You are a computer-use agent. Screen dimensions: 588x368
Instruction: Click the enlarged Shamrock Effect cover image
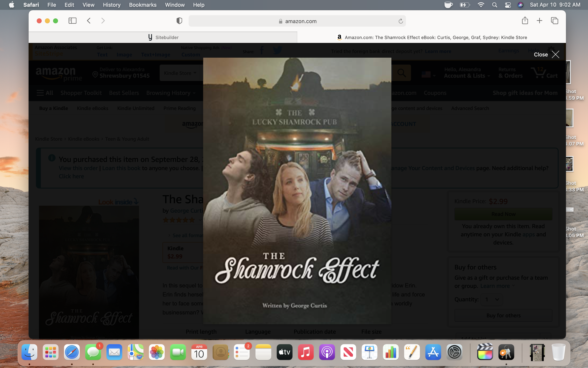point(297,191)
